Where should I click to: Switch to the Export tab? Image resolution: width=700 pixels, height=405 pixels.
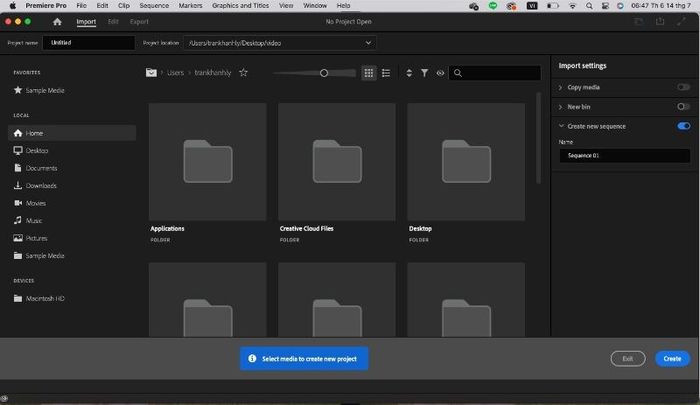[139, 21]
